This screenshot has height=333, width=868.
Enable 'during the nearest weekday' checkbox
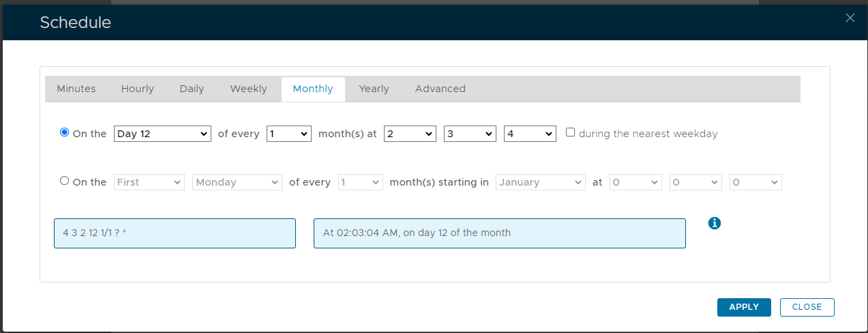tap(571, 133)
